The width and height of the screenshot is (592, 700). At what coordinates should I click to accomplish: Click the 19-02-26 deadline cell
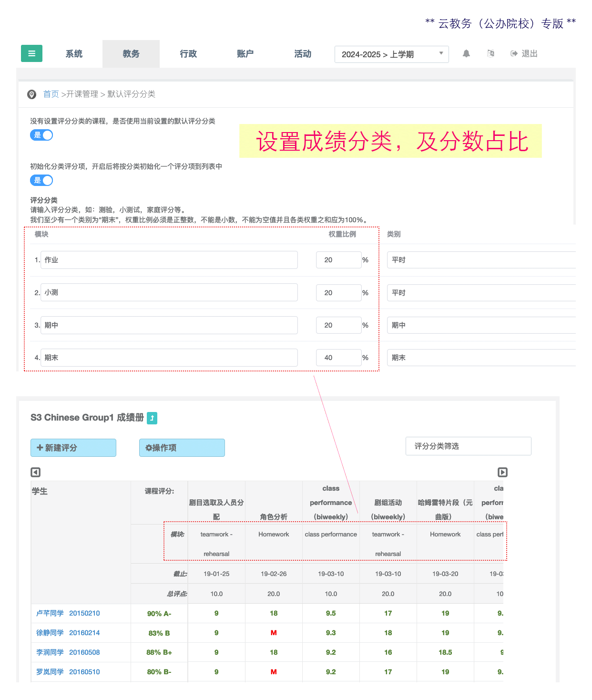pyautogui.click(x=274, y=574)
